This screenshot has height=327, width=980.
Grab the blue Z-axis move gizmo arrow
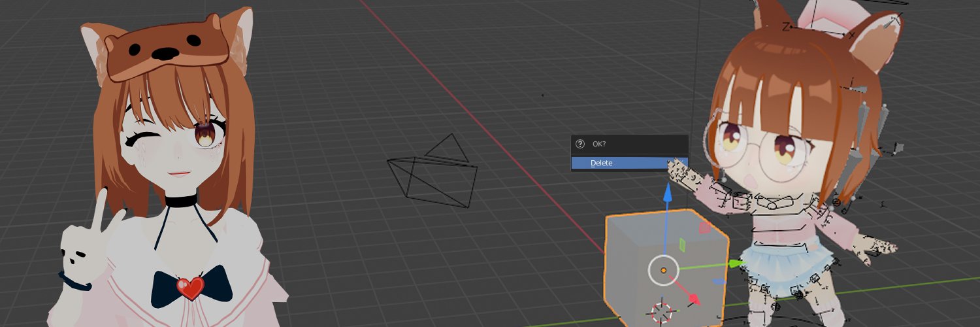(667, 193)
